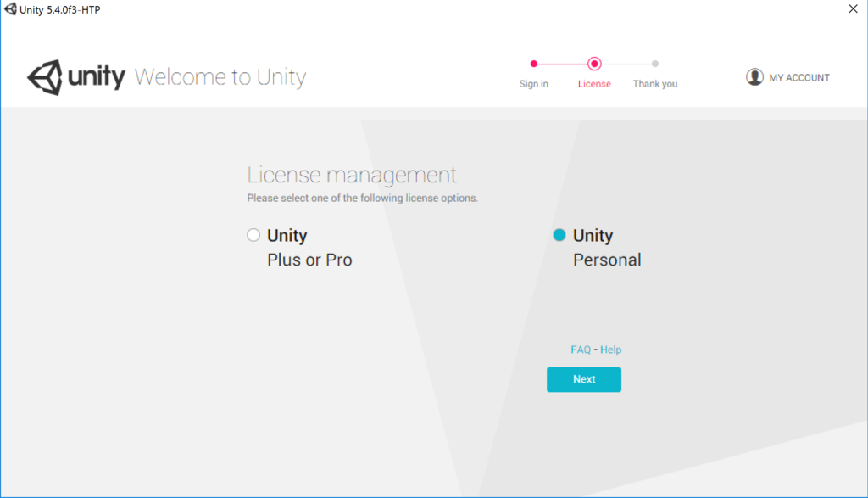Click the Unity logo in header
The image size is (868, 498).
click(76, 77)
